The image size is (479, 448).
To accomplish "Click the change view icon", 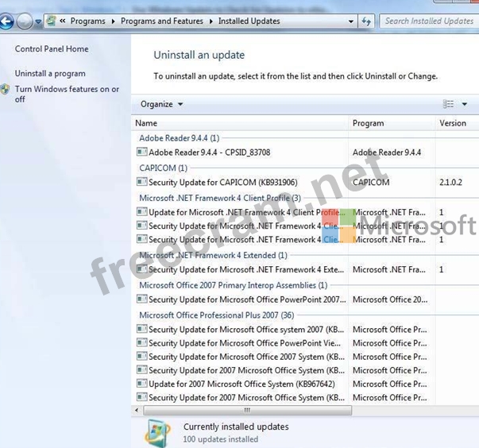I will point(448,104).
